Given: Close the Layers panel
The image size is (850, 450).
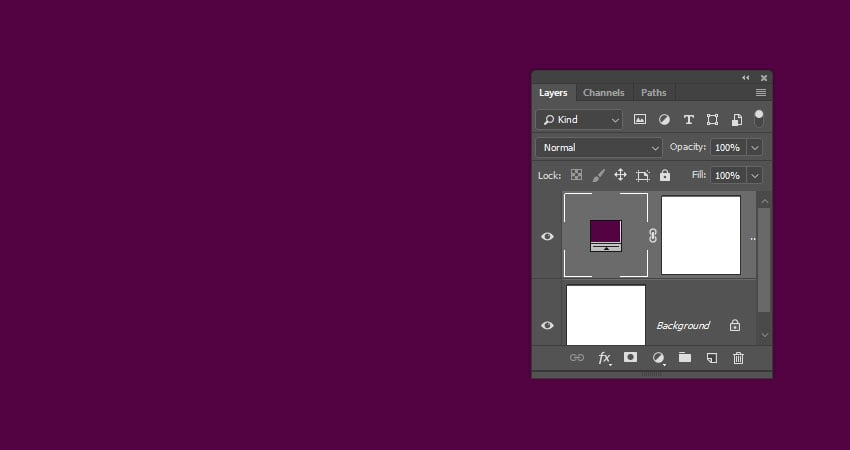Looking at the screenshot, I should tap(764, 78).
